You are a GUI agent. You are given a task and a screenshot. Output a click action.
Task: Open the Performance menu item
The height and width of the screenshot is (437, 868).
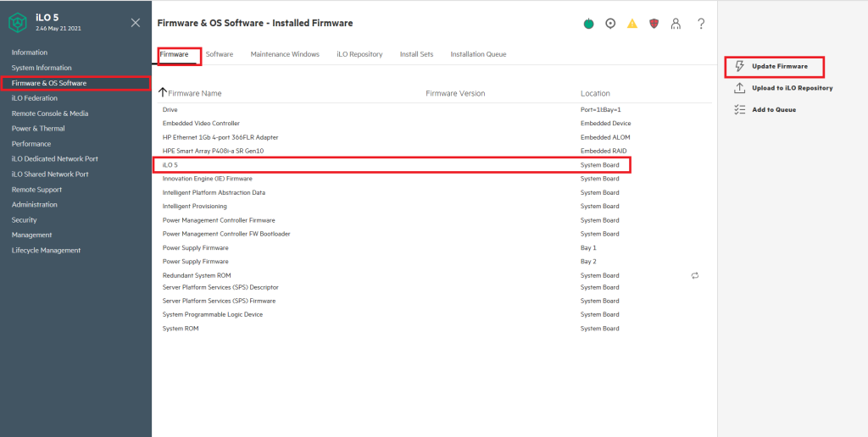(x=31, y=144)
